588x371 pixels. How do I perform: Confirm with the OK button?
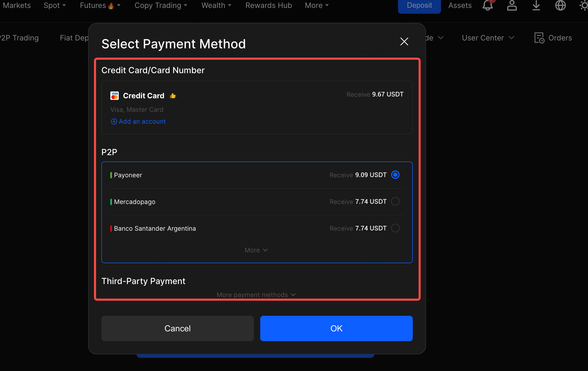coord(336,328)
